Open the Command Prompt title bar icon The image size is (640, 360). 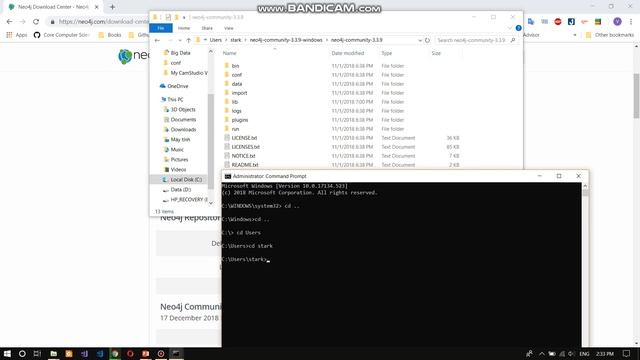tap(227, 176)
